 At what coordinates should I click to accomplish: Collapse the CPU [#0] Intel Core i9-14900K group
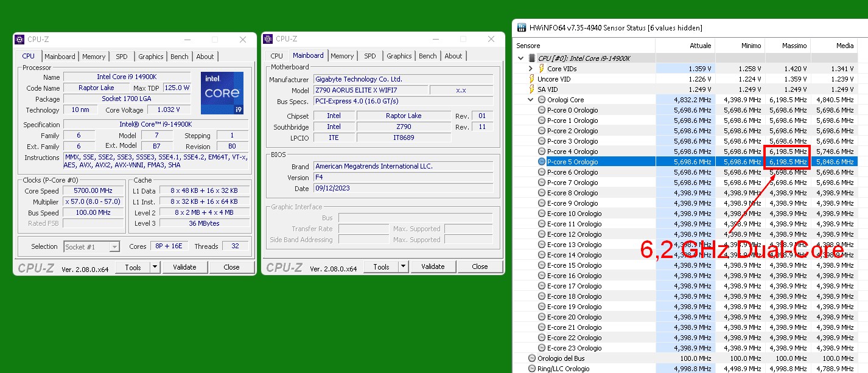(x=520, y=58)
